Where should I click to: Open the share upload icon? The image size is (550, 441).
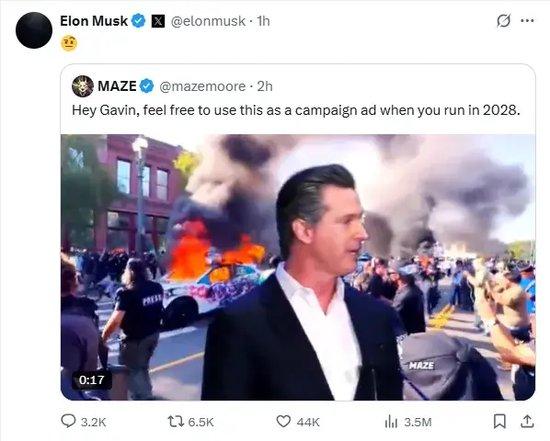click(527, 421)
